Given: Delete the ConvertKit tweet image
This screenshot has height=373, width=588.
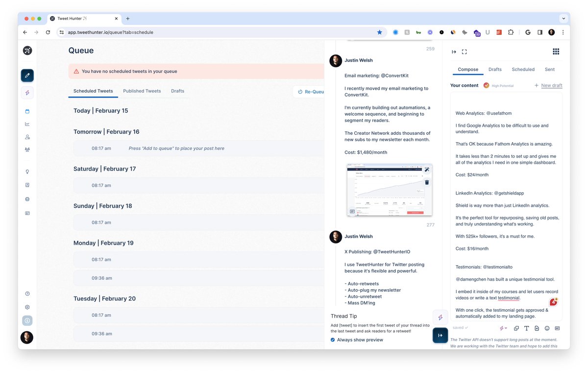Looking at the screenshot, I should [427, 182].
